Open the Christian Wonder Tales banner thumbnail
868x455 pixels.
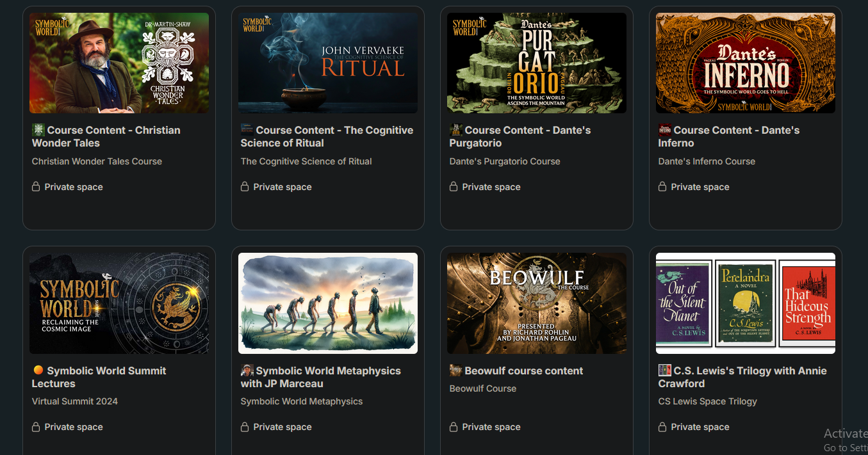coord(119,63)
